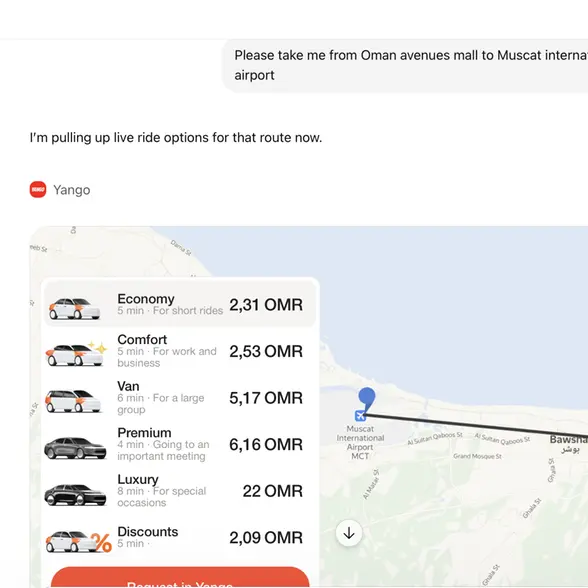Viewport: 588px width, 588px height.
Task: Click the 2,31 OMR price
Action: coord(266,304)
